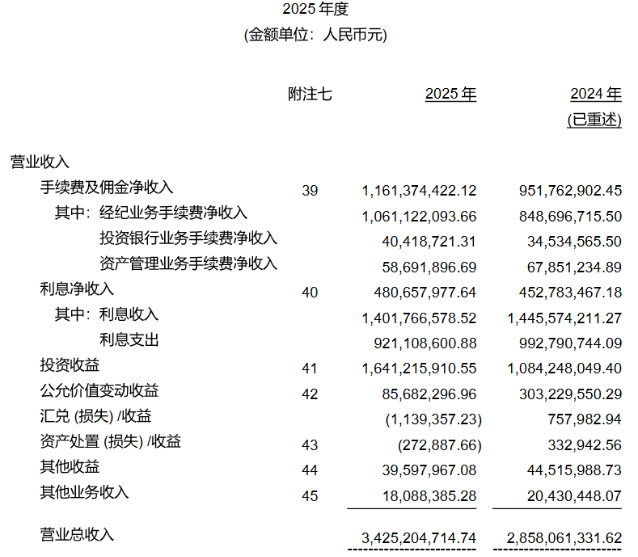Click the '资产处置 (损失) /收益' row label
The width and height of the screenshot is (638, 557).
click(110, 441)
